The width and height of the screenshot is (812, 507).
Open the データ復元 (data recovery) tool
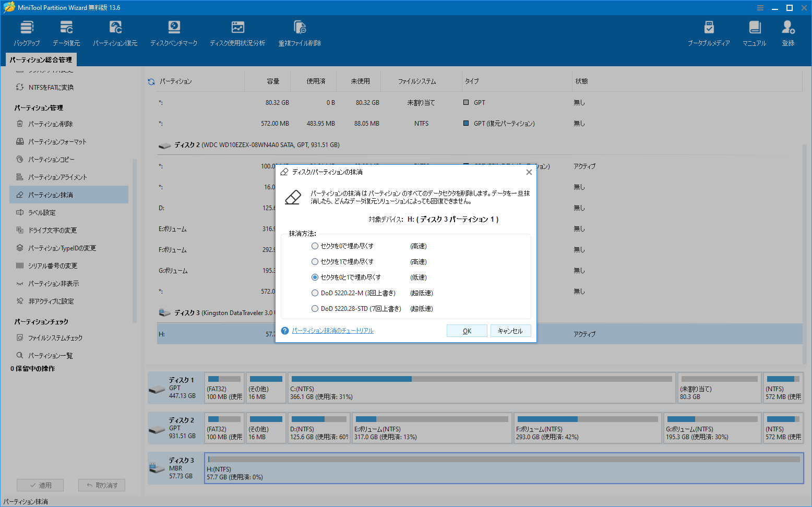tap(66, 32)
